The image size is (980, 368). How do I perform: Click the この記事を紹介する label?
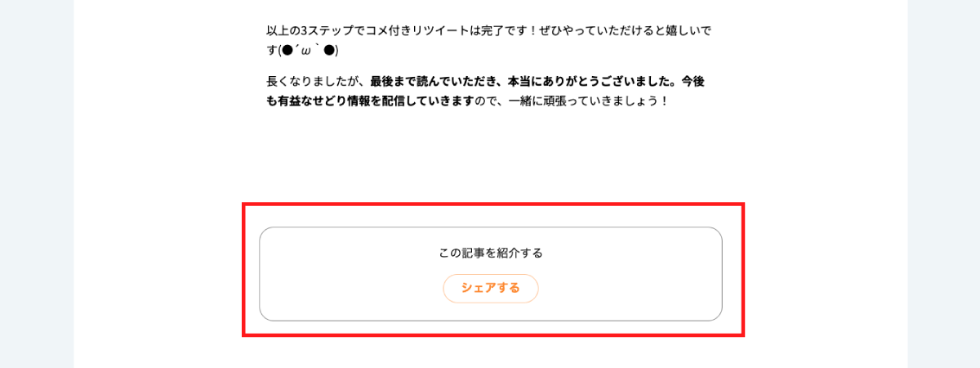(491, 253)
